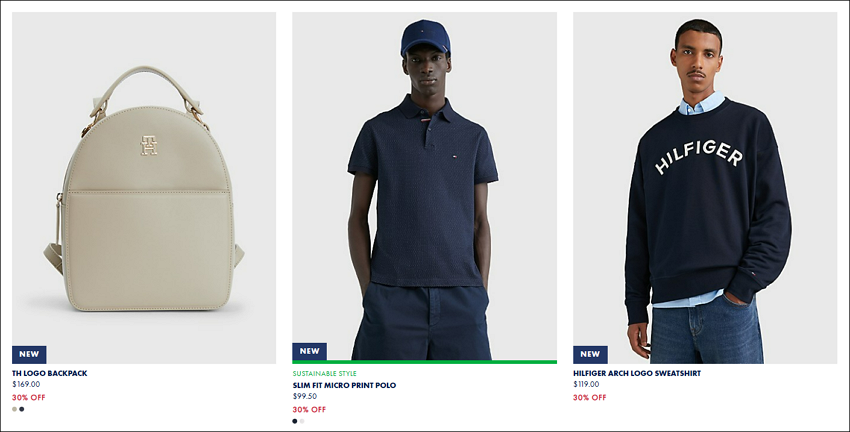The width and height of the screenshot is (850, 432).
Task: Select the beige swatch under the backpack
Action: click(15, 409)
